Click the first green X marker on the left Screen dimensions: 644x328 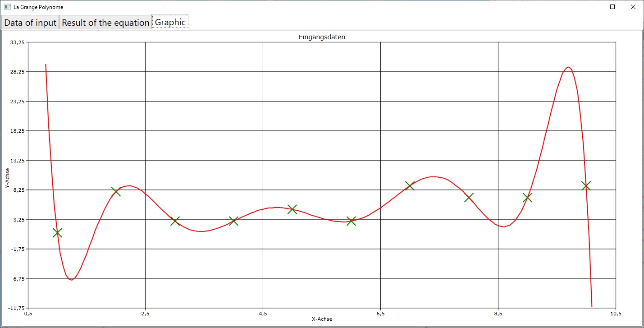coord(57,233)
